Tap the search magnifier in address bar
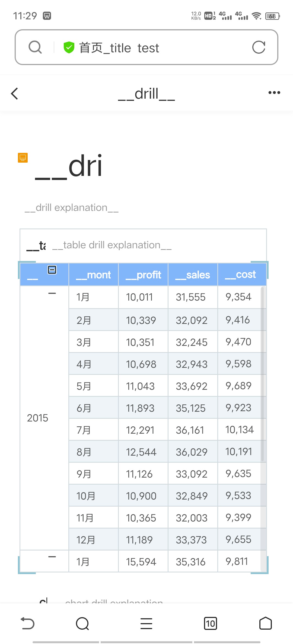Image resolution: width=293 pixels, height=644 pixels. pyautogui.click(x=35, y=47)
